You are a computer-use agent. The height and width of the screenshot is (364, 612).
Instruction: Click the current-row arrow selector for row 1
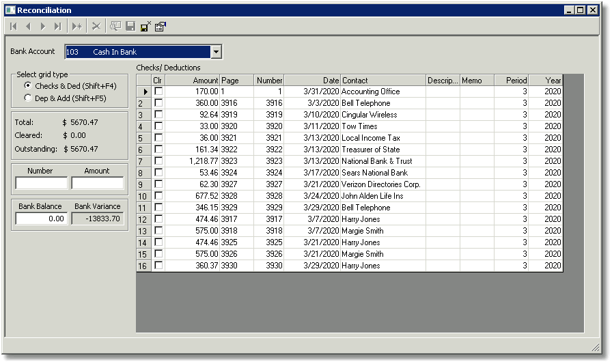click(144, 92)
